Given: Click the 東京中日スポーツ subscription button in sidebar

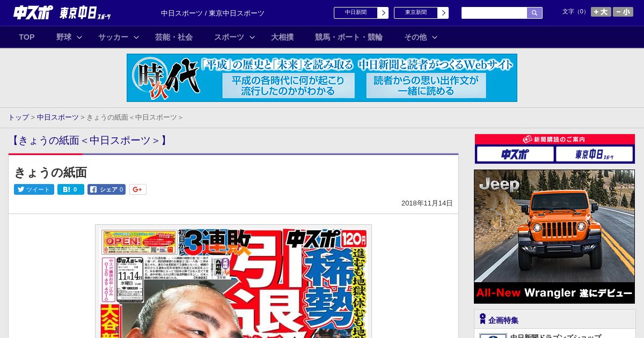Looking at the screenshot, I should [594, 155].
